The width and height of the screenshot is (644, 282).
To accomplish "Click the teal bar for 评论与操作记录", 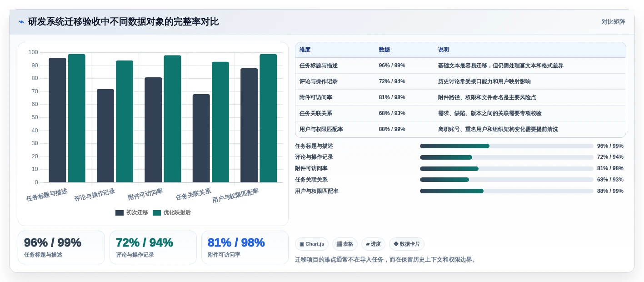I will tap(125, 121).
